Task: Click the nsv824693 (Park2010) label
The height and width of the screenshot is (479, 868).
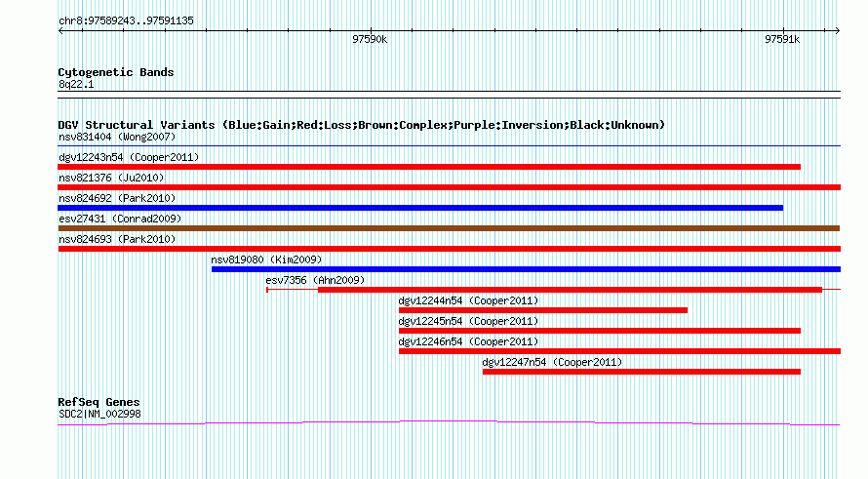Action: click(117, 239)
